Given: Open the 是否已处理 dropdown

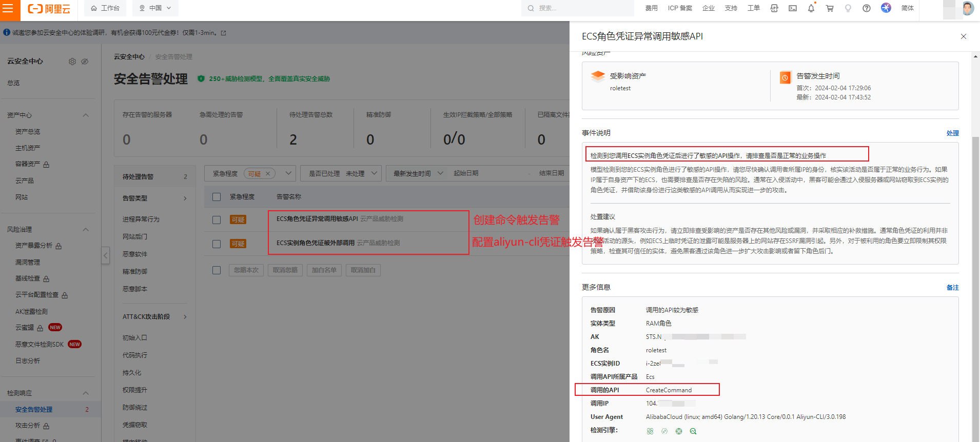Looking at the screenshot, I should click(341, 173).
